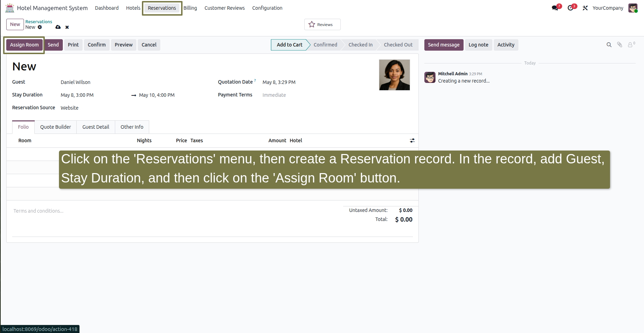Screen dimensions: 644x333
Task: Switch to the Other Info tab
Action: [132, 127]
